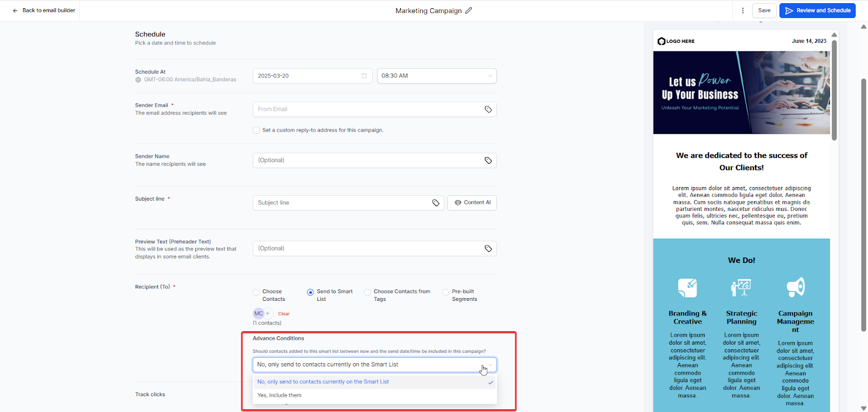Click the Save button
The height and width of the screenshot is (412, 868).
pyautogui.click(x=764, y=10)
